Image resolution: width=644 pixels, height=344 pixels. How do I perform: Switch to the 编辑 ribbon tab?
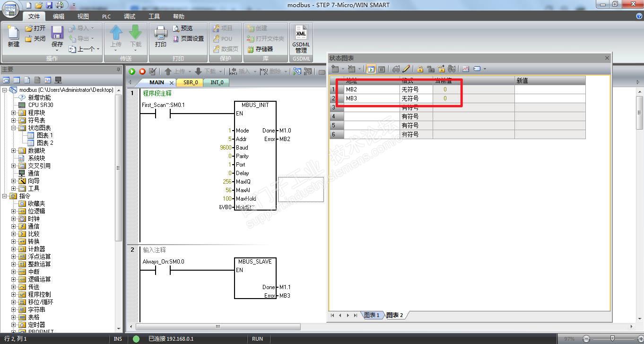click(59, 16)
